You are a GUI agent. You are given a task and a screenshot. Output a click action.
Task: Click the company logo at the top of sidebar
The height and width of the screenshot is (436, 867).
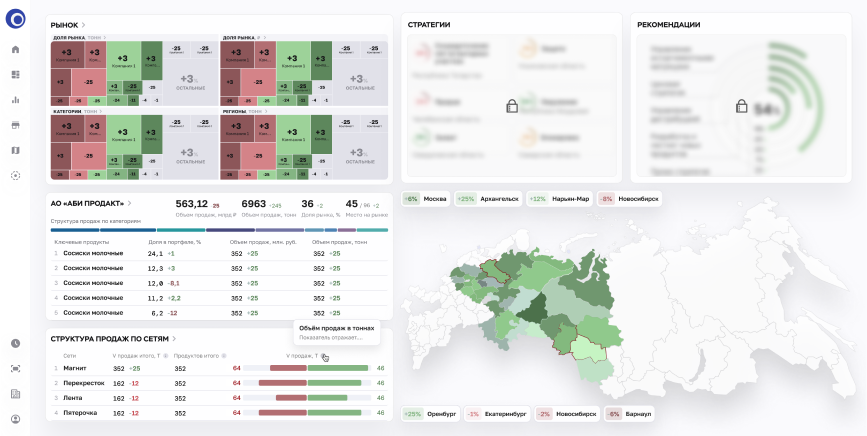click(15, 20)
